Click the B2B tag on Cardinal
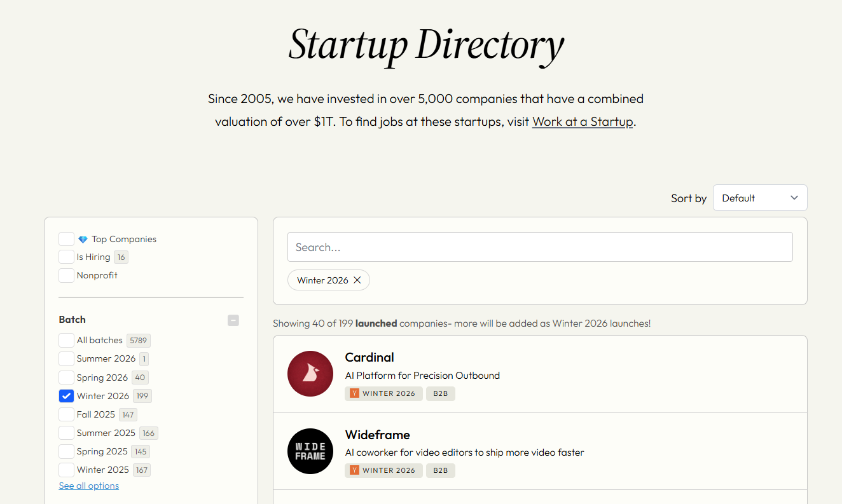The height and width of the screenshot is (504, 842). [441, 393]
